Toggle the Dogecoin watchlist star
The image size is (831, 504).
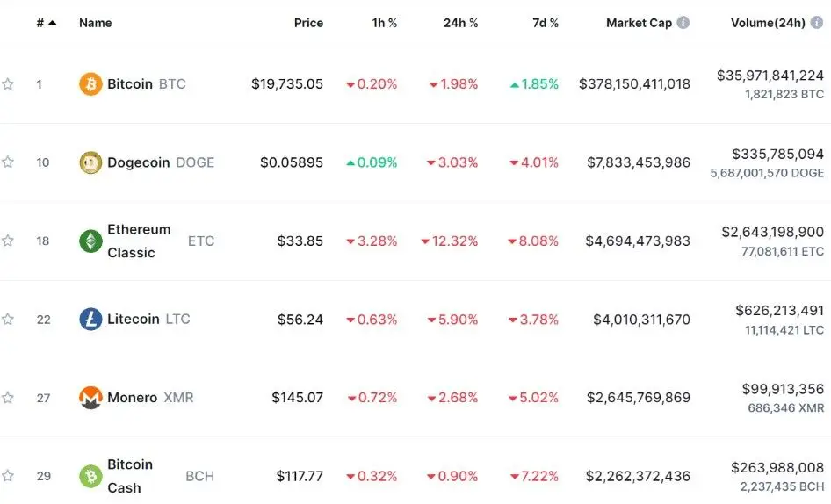(8, 162)
